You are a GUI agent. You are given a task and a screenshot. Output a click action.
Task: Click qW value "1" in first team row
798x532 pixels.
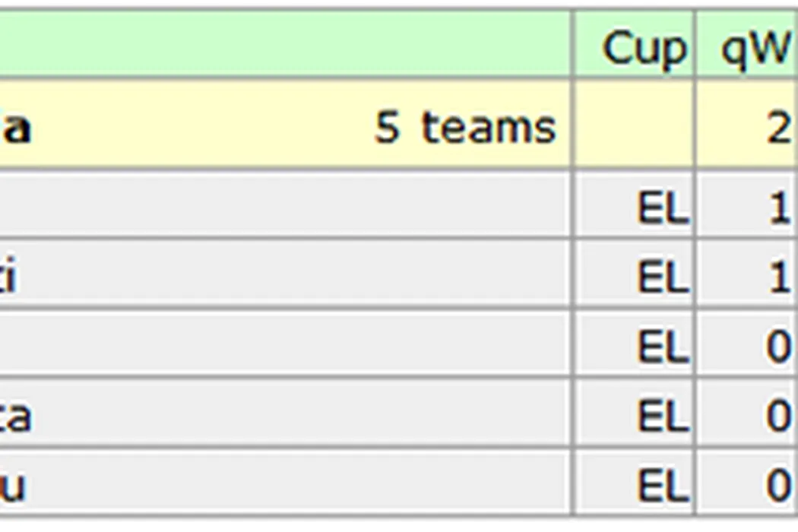click(x=779, y=208)
